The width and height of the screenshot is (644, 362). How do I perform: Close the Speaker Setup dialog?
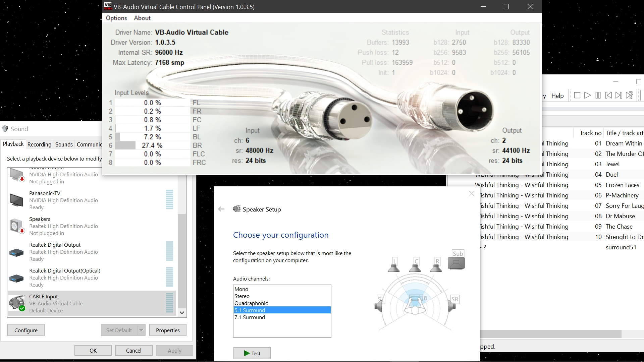click(472, 194)
